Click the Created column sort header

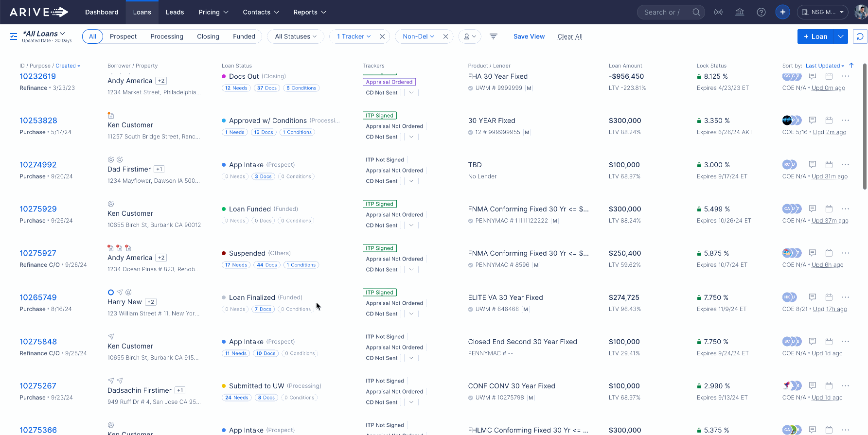68,66
